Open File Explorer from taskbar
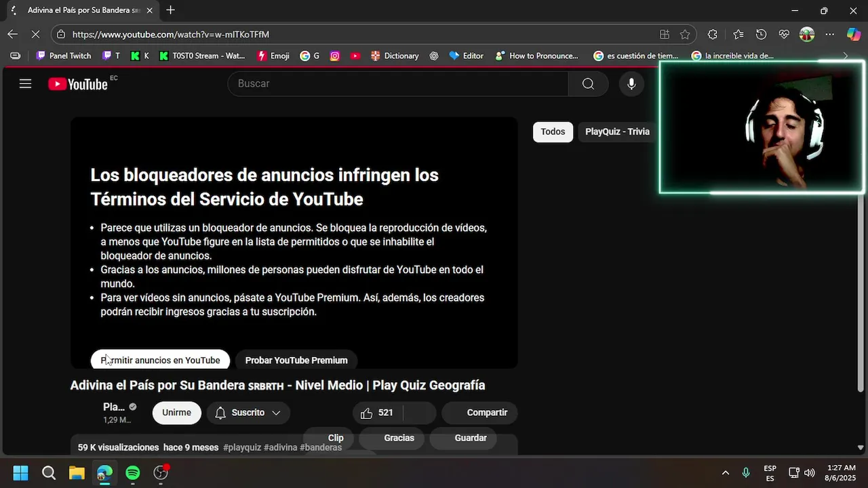The width and height of the screenshot is (868, 488). click(77, 472)
